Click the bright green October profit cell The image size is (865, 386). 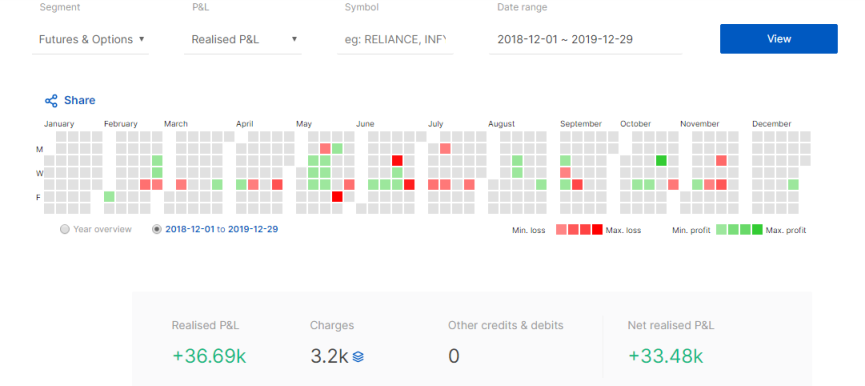[661, 160]
